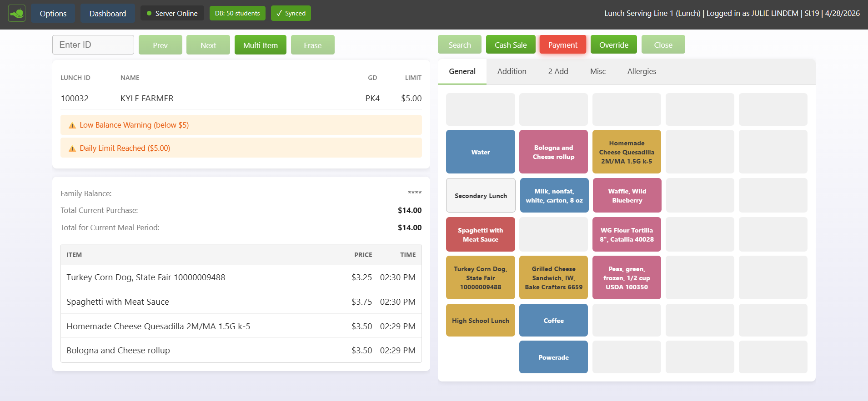Add Coffee item
The height and width of the screenshot is (401, 868).
pos(553,320)
